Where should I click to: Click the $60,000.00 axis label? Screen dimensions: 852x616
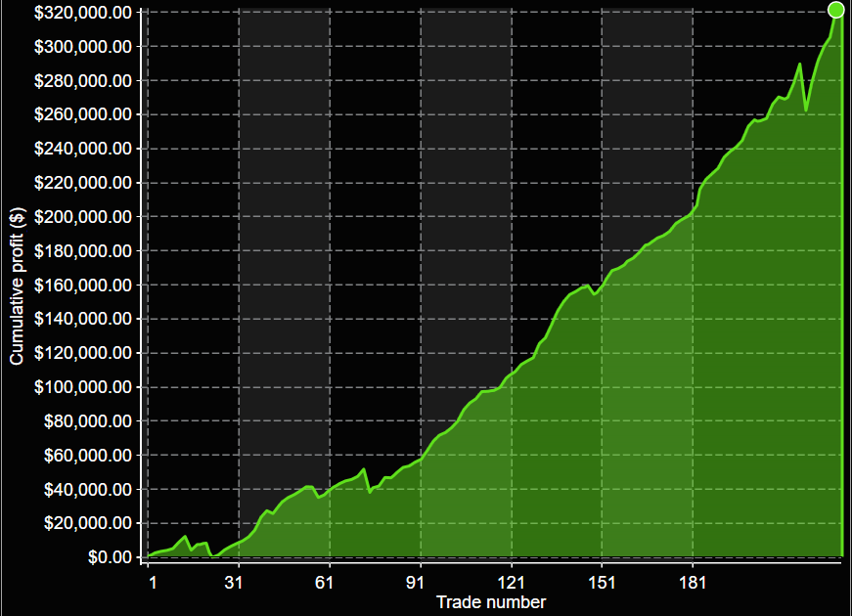coord(88,456)
